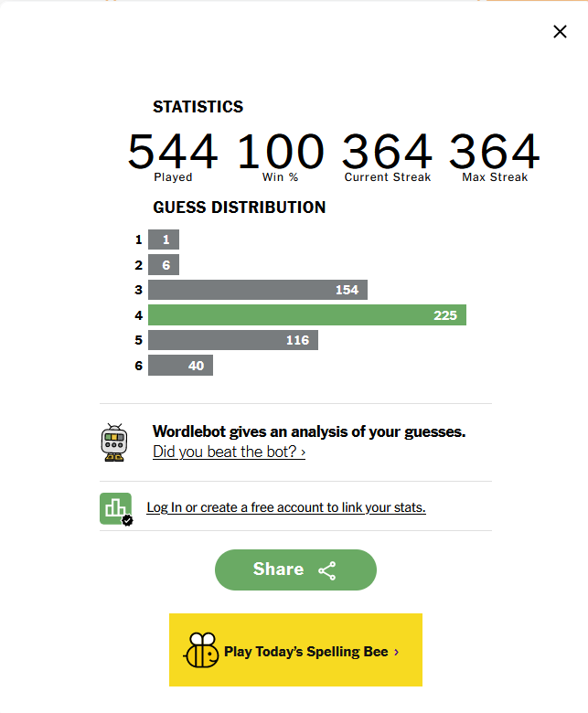Click the gray bar showing 40 guesses
Image resolution: width=588 pixels, height=713 pixels.
pos(180,366)
